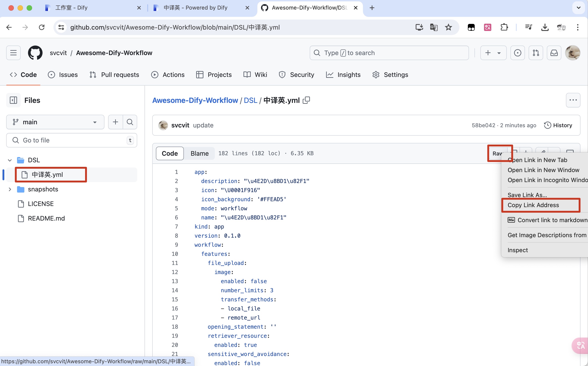Click the History button for commits
This screenshot has width=588, height=366.
(558, 125)
